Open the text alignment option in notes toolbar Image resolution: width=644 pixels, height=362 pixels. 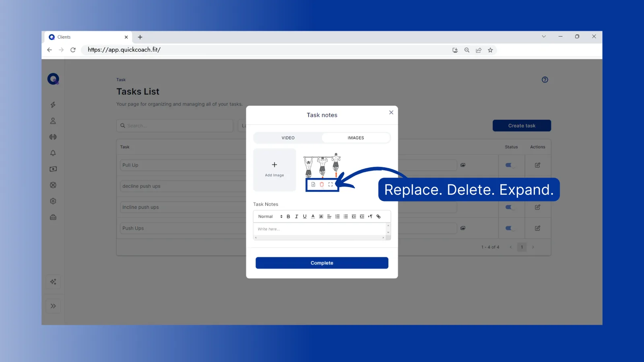tap(329, 216)
